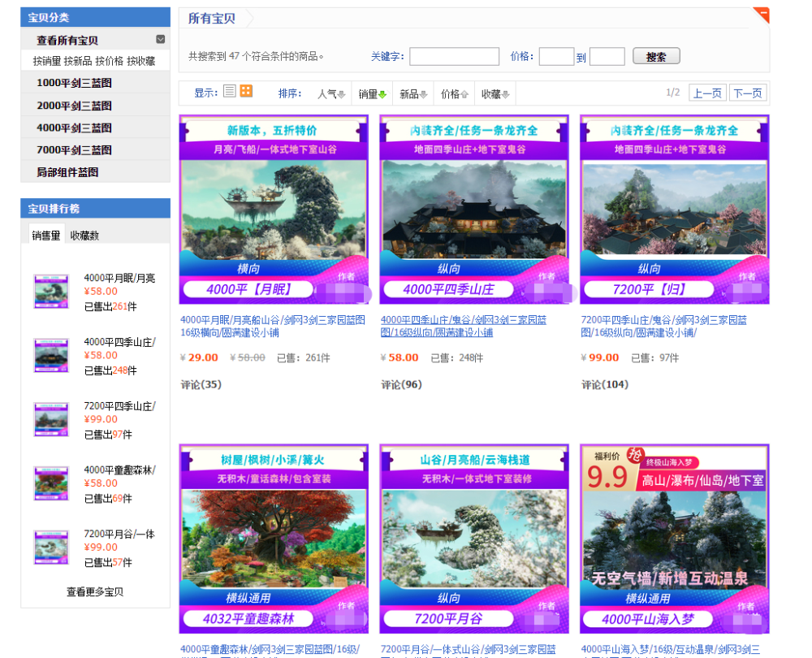
Task: Sort products by 新品 arrow
Action: click(x=424, y=94)
